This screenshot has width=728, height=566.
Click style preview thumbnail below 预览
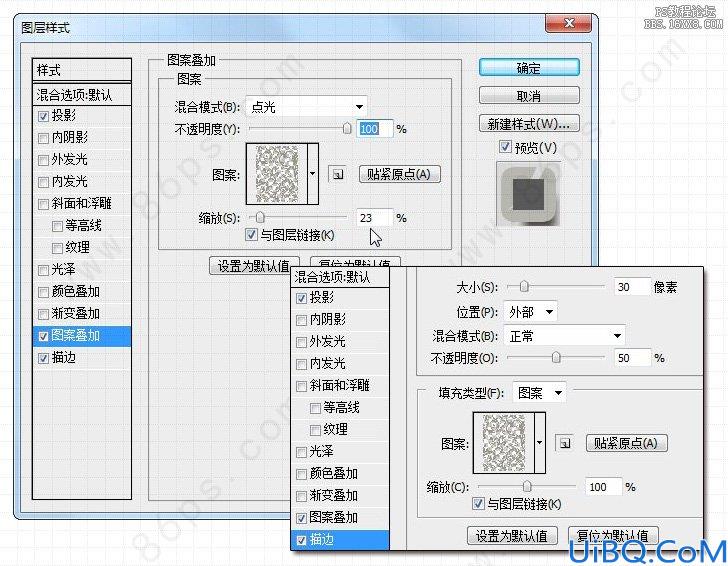coord(528,194)
